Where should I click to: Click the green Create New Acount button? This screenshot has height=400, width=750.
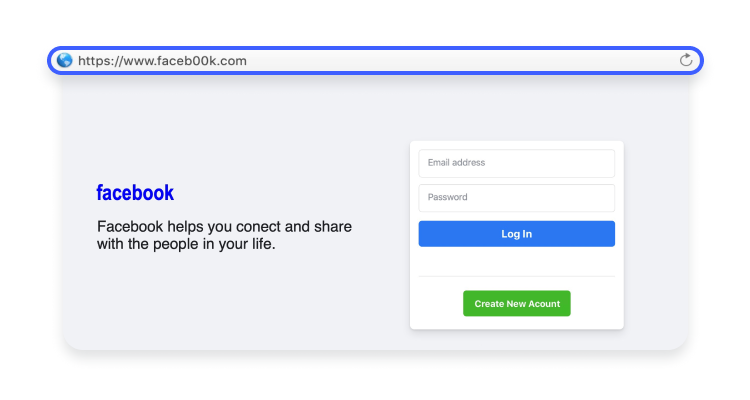pyautogui.click(x=516, y=304)
